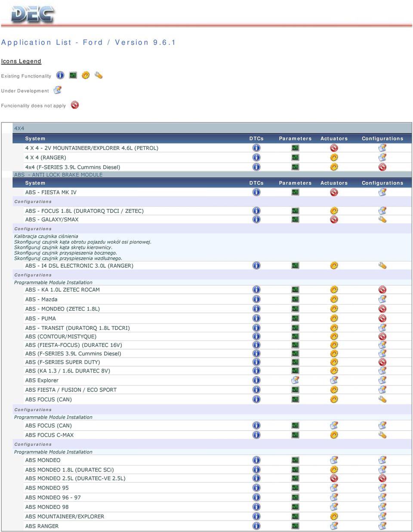Click Configurations icon for ABS MONDEO 95
Image resolution: width=413 pixels, height=532 pixels.
pyautogui.click(x=382, y=488)
